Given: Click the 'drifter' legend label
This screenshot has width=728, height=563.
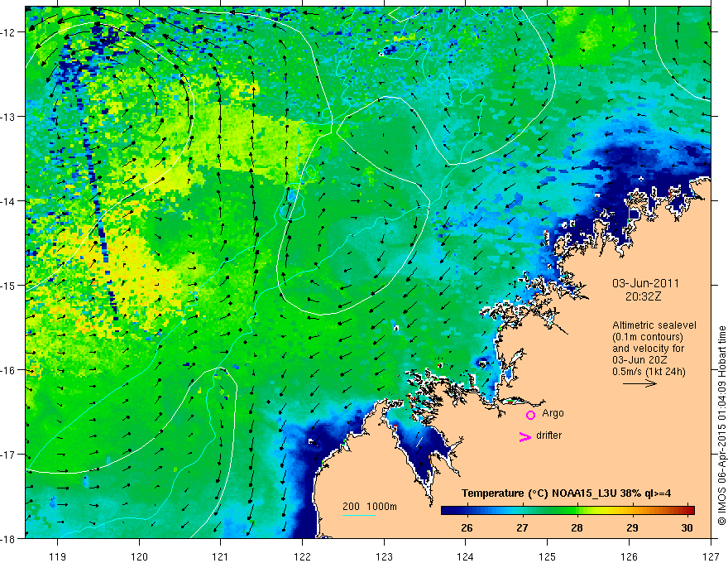Looking at the screenshot, I should (548, 435).
